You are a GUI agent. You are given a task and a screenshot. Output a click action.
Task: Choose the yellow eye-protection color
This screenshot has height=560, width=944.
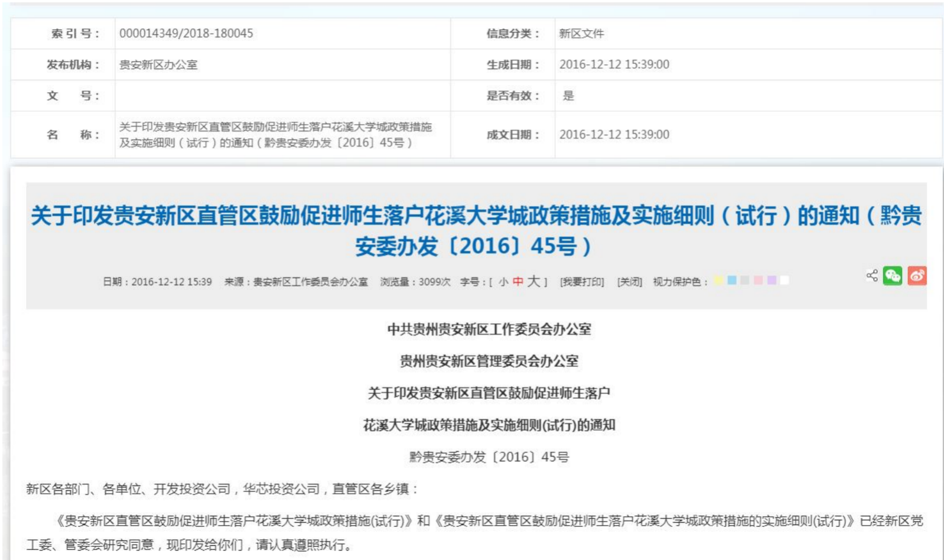(718, 280)
